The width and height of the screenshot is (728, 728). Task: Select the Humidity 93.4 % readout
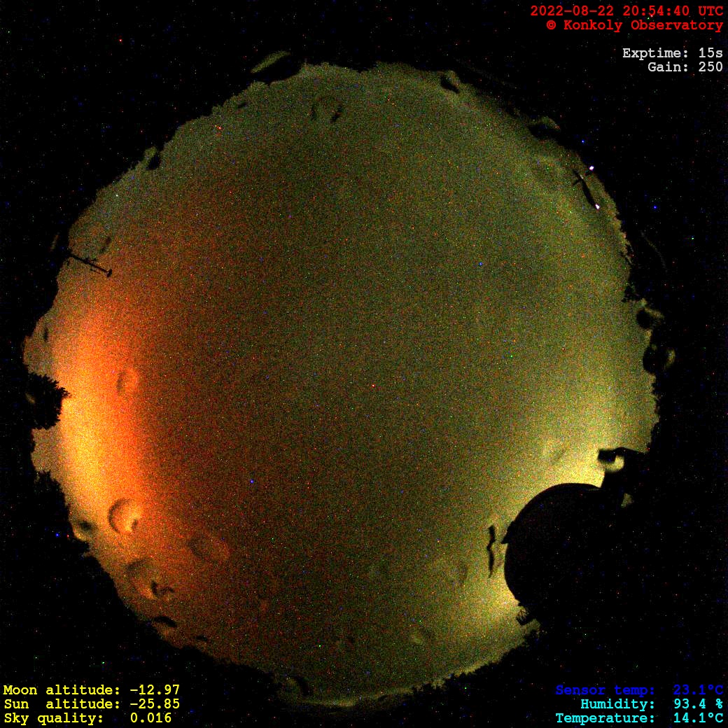[651, 704]
